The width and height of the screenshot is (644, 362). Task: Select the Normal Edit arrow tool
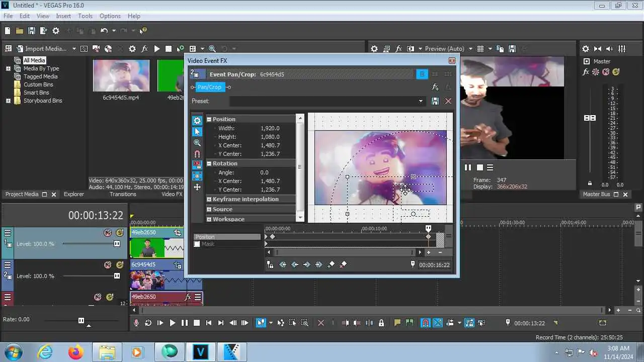[x=197, y=132]
